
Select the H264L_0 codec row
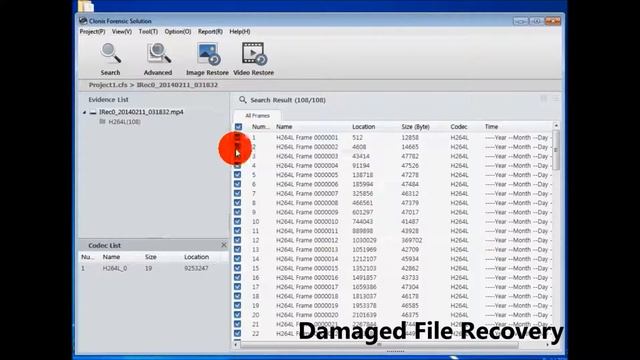153,269
